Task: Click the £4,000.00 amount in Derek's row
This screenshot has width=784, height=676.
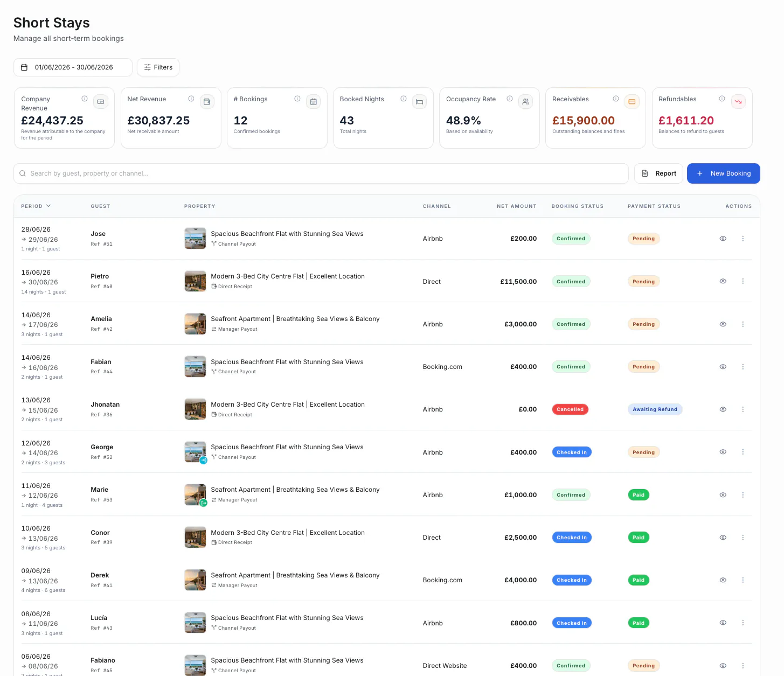Action: click(x=521, y=580)
